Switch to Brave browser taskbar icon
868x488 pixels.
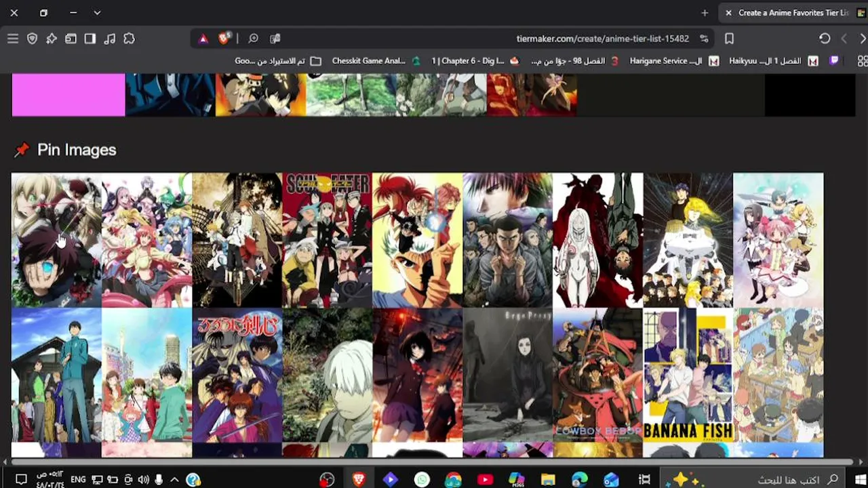tap(359, 480)
